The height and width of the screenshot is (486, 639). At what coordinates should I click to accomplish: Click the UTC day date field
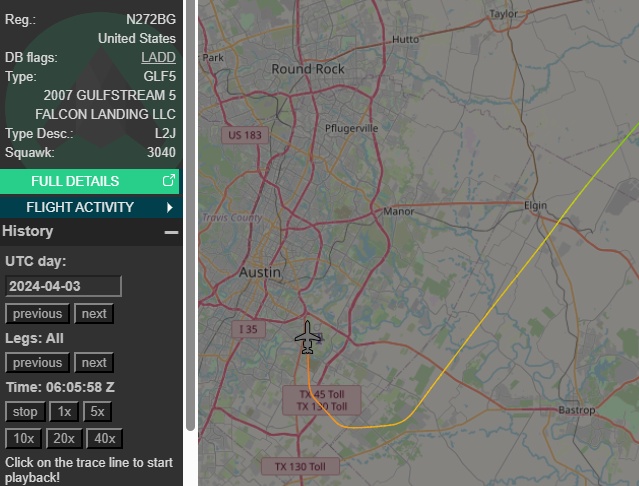pos(63,286)
